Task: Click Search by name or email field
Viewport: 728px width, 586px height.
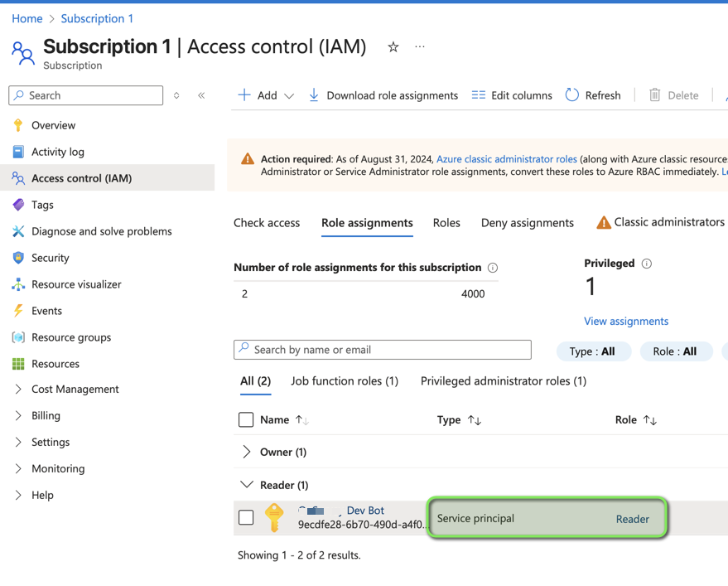Action: 383,350
